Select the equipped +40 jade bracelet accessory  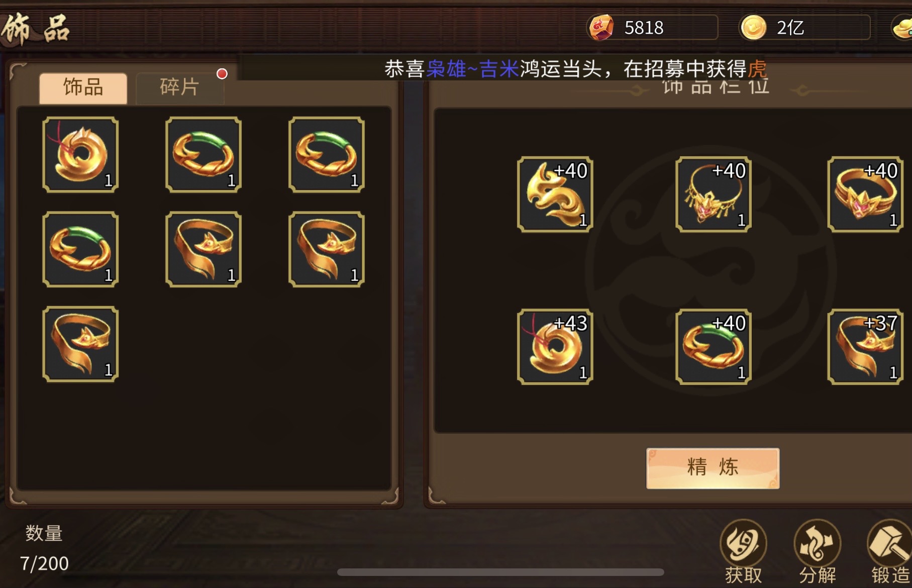coord(714,347)
